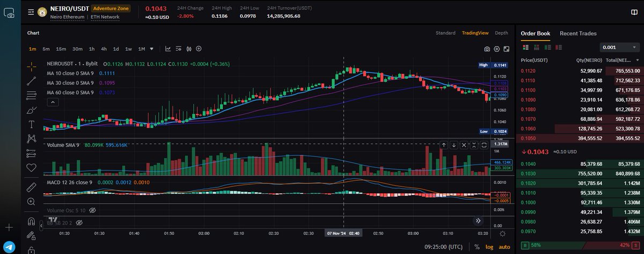Toggle auto scale on price axis
Image resolution: width=644 pixels, height=254 pixels.
coord(504,247)
